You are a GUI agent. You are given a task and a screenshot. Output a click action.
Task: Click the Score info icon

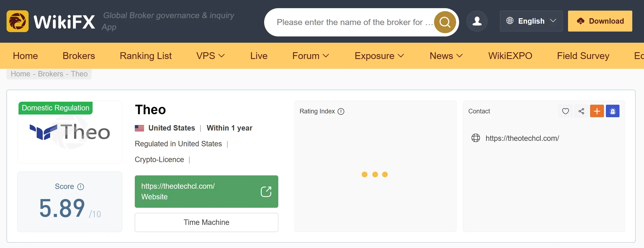(81, 187)
